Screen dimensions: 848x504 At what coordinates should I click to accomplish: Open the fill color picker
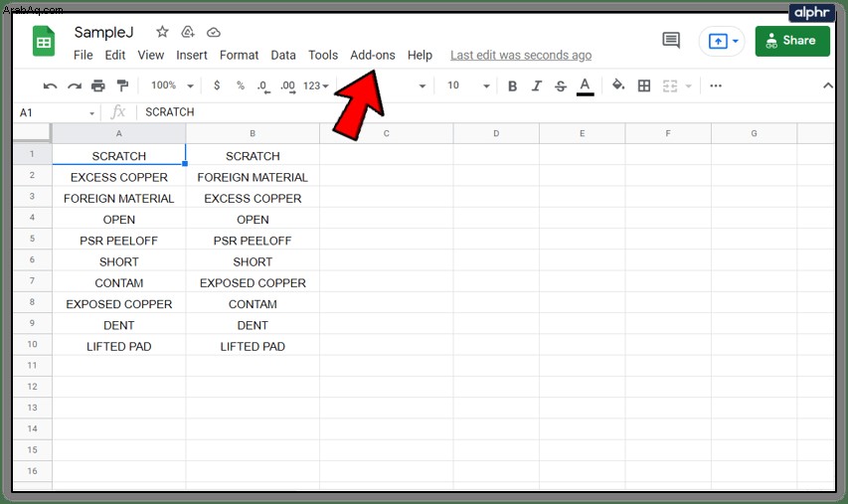pos(617,84)
